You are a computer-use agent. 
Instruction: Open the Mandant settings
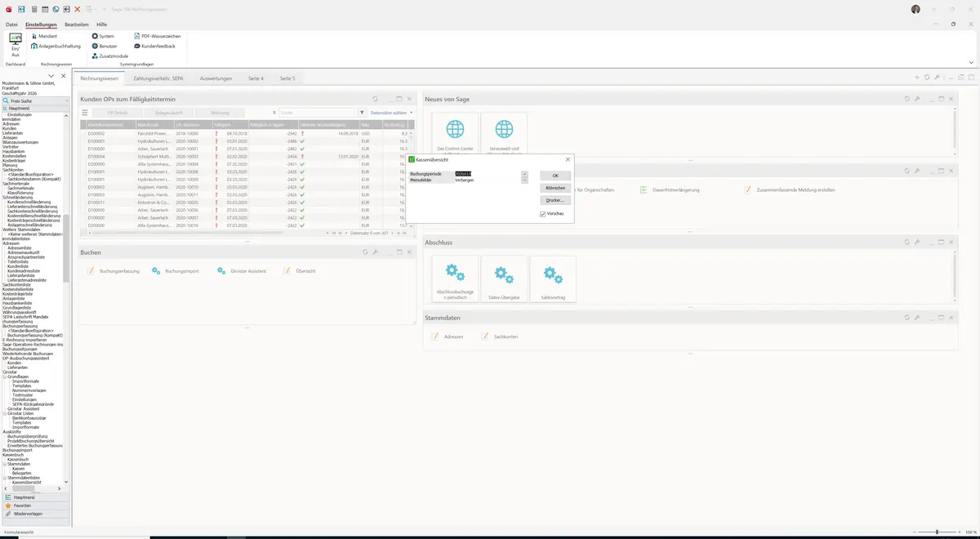45,36
